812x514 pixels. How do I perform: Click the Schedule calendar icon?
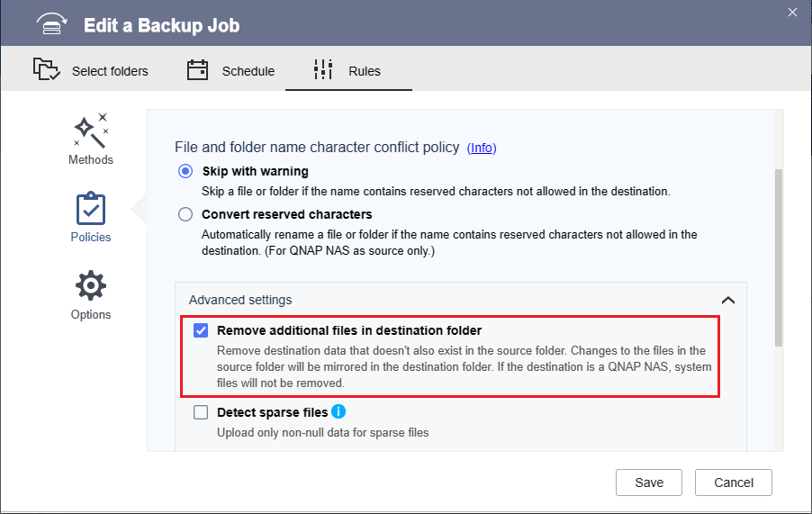coord(198,70)
